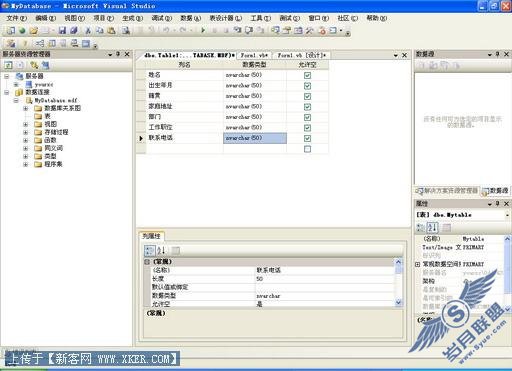Open the active documents list dropdown arrow

(x=396, y=55)
